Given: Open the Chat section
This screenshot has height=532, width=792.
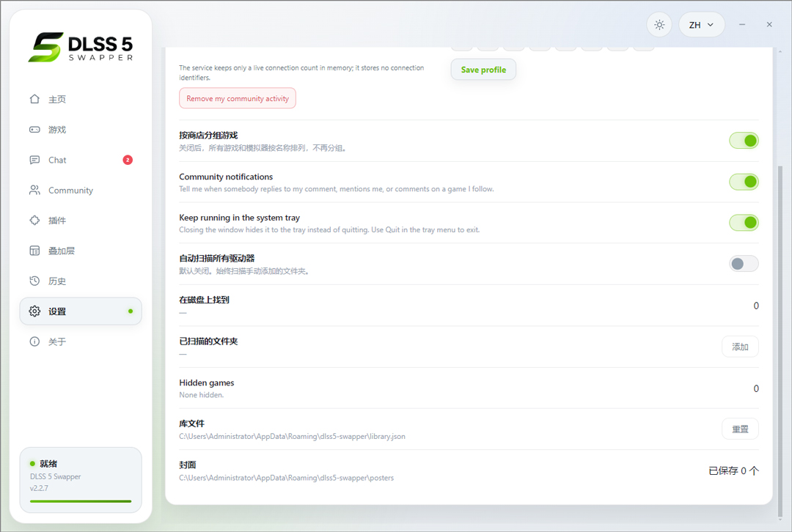Looking at the screenshot, I should click(81, 160).
